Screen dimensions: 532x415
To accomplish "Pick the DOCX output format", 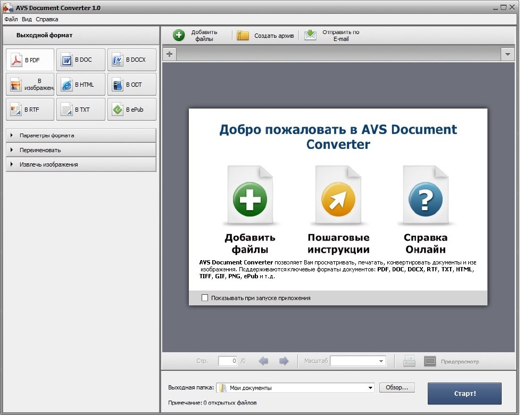I will [131, 60].
